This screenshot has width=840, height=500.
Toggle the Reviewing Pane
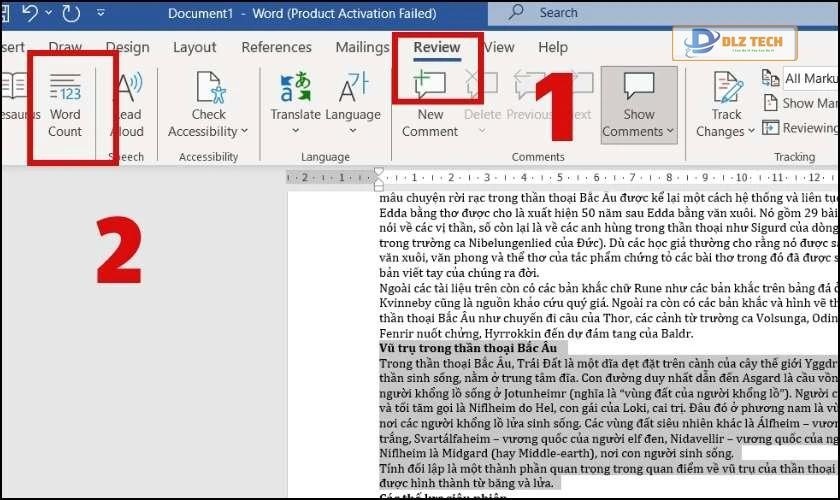pyautogui.click(x=800, y=128)
